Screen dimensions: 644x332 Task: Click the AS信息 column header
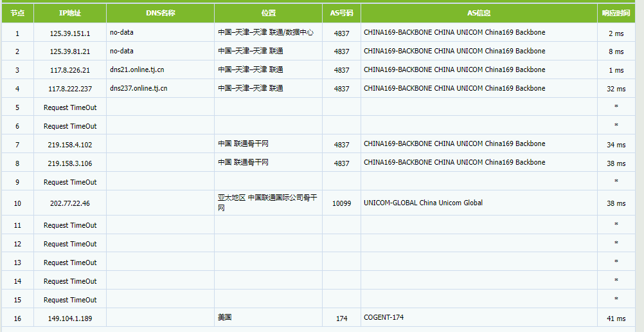(479, 13)
